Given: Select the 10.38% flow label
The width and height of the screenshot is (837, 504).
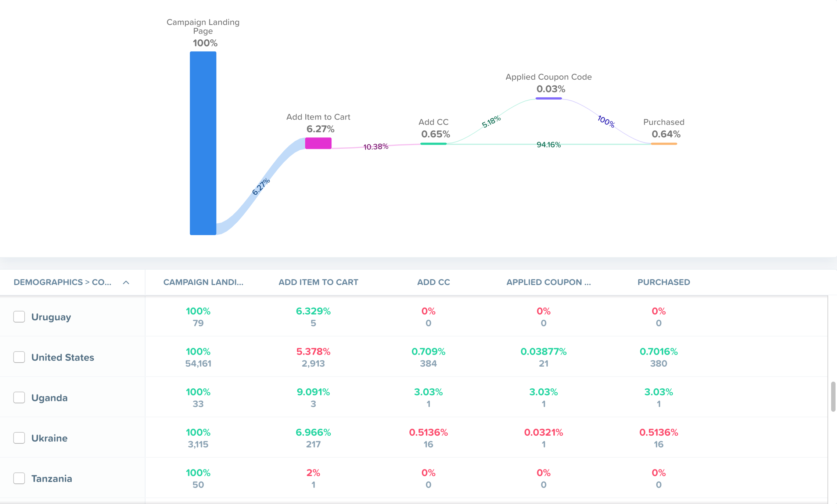Looking at the screenshot, I should (376, 147).
